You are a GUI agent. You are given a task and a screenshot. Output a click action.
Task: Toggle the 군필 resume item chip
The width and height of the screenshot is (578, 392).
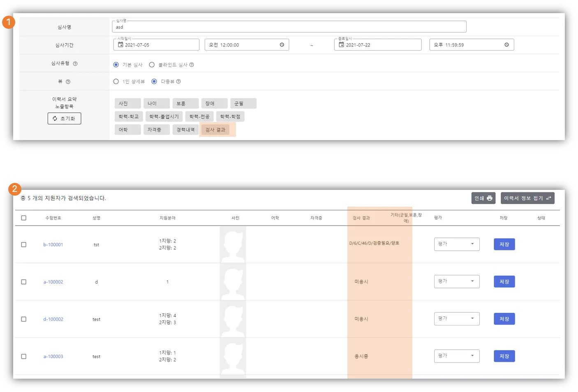(x=243, y=104)
